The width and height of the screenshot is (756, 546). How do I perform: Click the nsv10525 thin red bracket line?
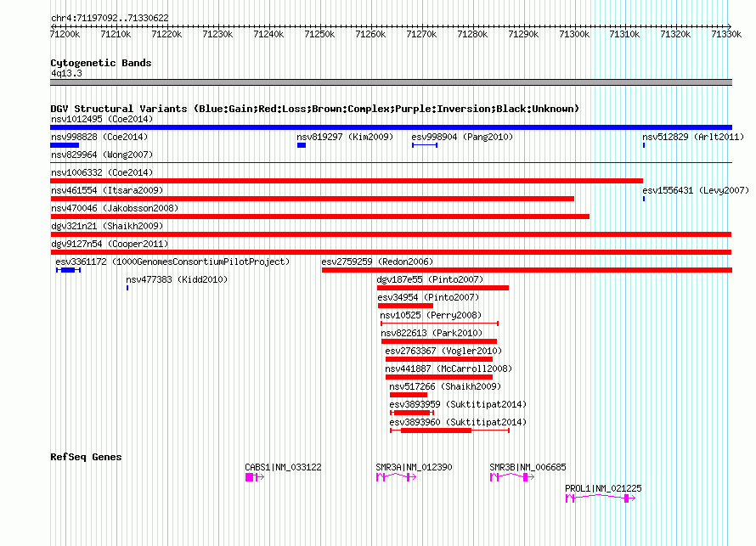440,324
